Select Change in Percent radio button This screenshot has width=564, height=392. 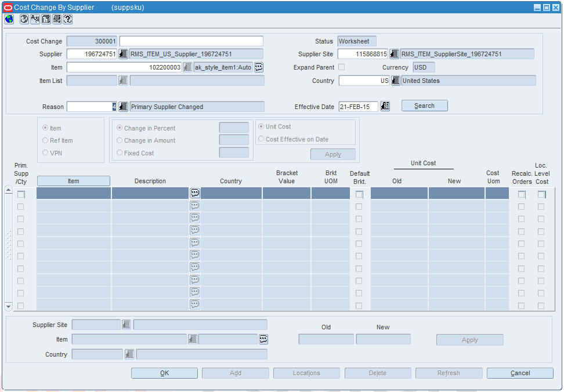coord(120,128)
